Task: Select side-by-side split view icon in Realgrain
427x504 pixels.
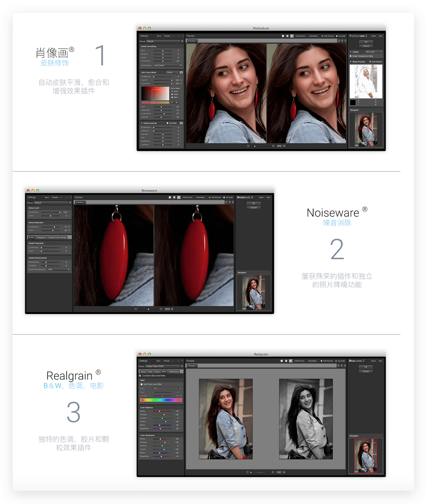Action: (291, 361)
